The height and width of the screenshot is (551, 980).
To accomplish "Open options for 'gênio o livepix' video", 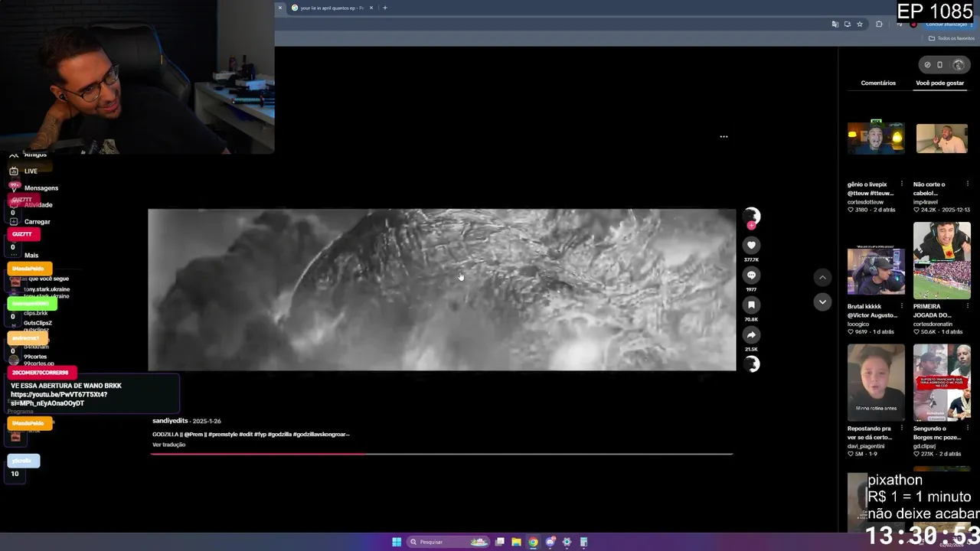I will (x=902, y=184).
